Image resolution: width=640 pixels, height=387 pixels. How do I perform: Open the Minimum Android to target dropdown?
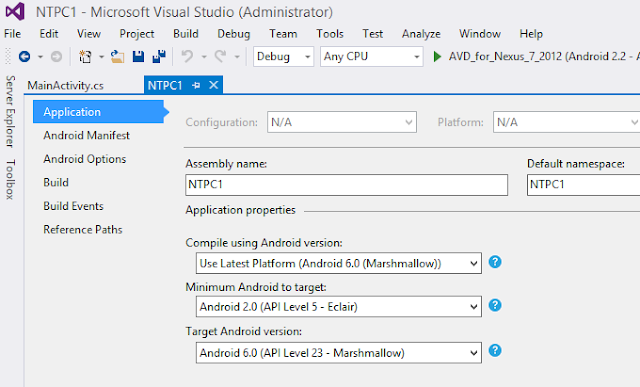(339, 307)
